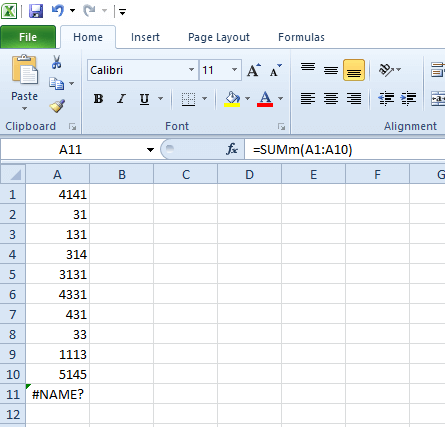The width and height of the screenshot is (445, 427).
Task: Select column D header
Action: tap(249, 174)
